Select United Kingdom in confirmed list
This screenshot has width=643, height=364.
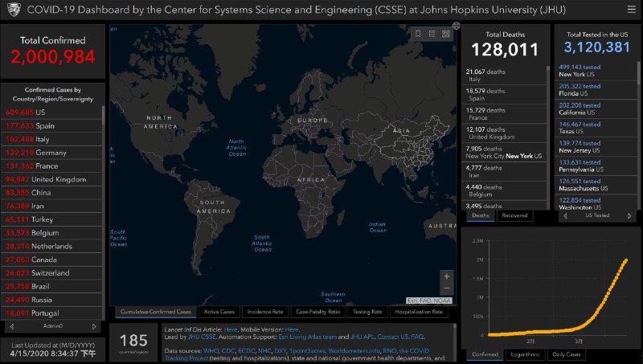coord(51,179)
